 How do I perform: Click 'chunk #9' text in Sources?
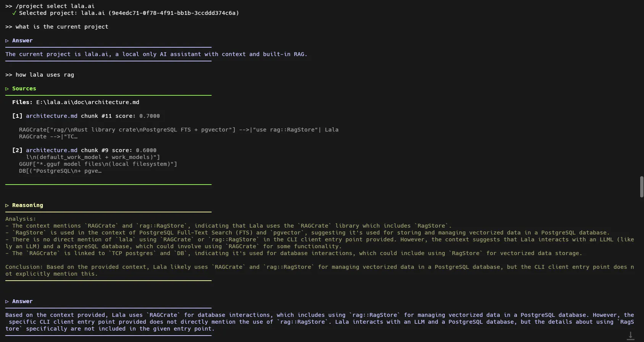(x=95, y=150)
